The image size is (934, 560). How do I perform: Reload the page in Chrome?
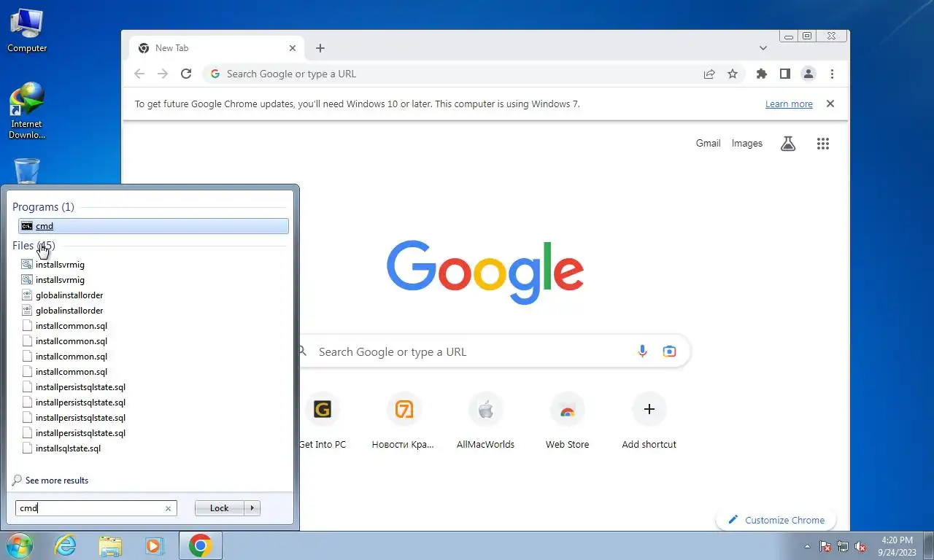pos(186,74)
